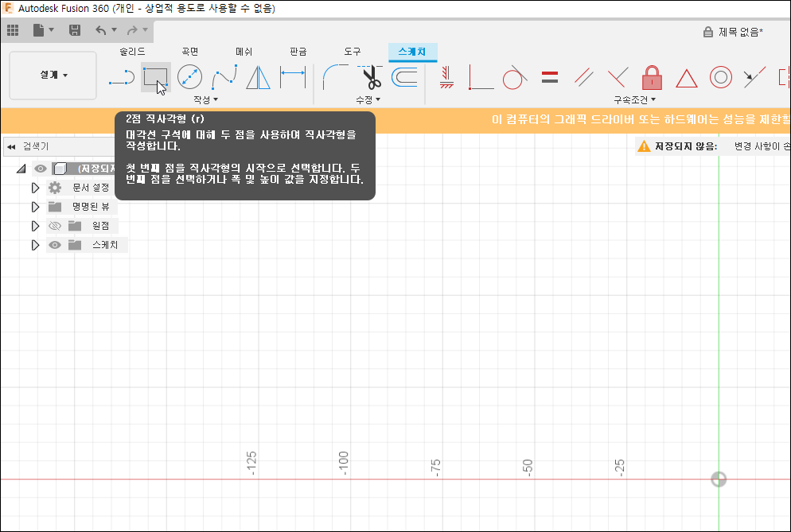Open the data panel grid icon
The width and height of the screenshot is (791, 532).
(x=13, y=31)
